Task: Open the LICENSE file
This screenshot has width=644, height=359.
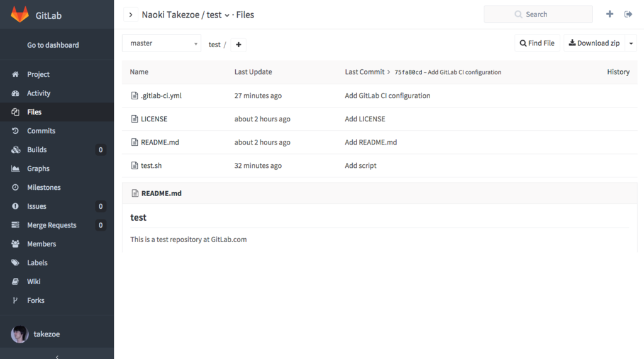Action: pyautogui.click(x=154, y=119)
